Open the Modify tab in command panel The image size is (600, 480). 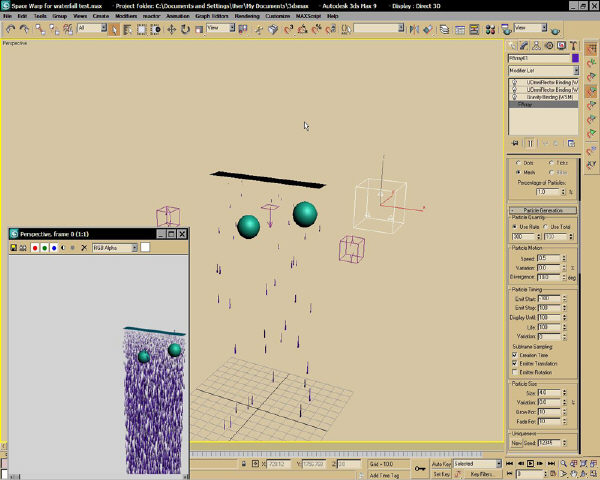pyautogui.click(x=524, y=46)
